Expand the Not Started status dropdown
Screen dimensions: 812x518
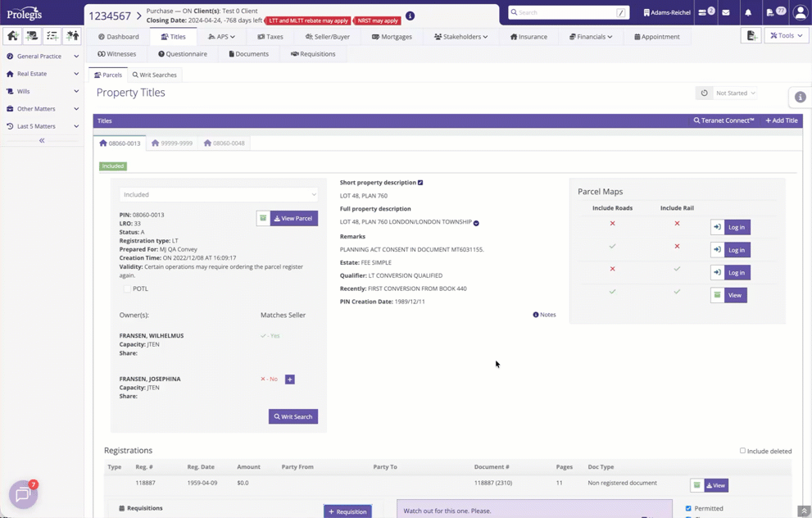[x=735, y=93]
